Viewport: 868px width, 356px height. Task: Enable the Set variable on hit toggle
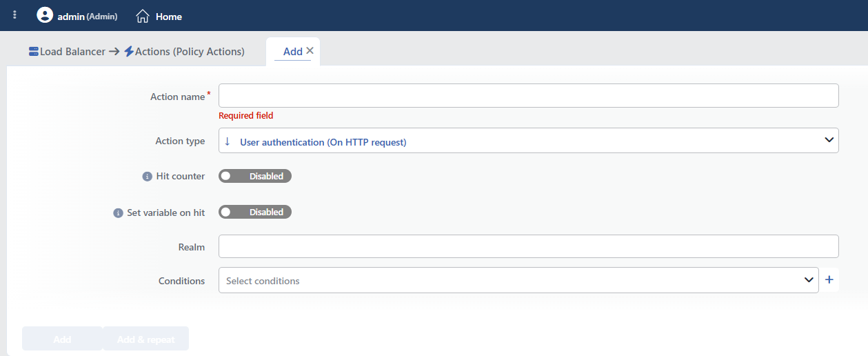(x=255, y=212)
